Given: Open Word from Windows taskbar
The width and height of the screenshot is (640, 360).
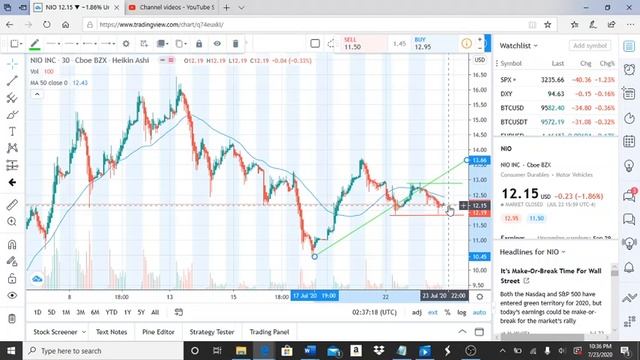Looking at the screenshot, I should pyautogui.click(x=310, y=351).
